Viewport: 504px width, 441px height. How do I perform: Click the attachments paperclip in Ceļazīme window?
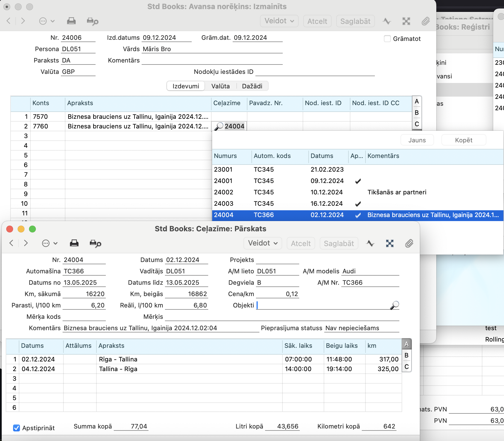pyautogui.click(x=409, y=243)
